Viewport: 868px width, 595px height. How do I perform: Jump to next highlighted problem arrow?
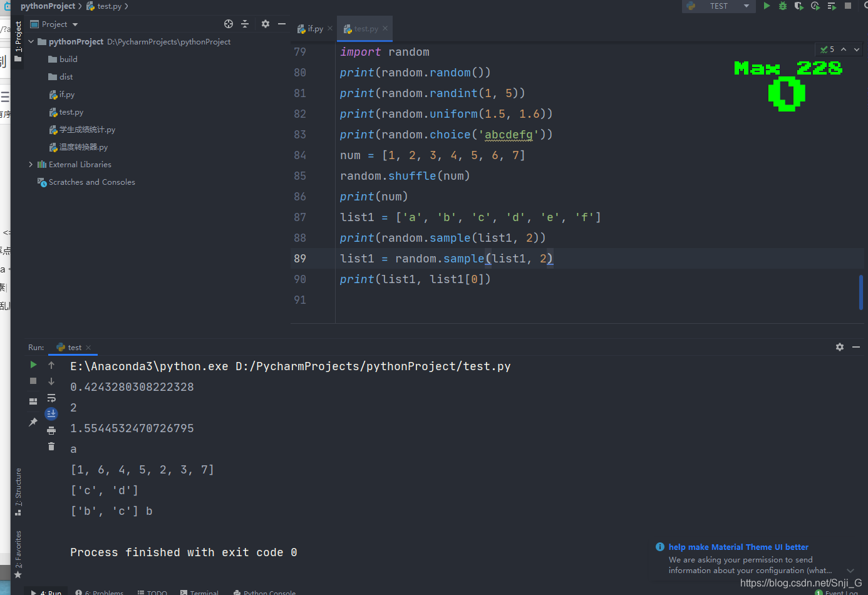(x=857, y=49)
